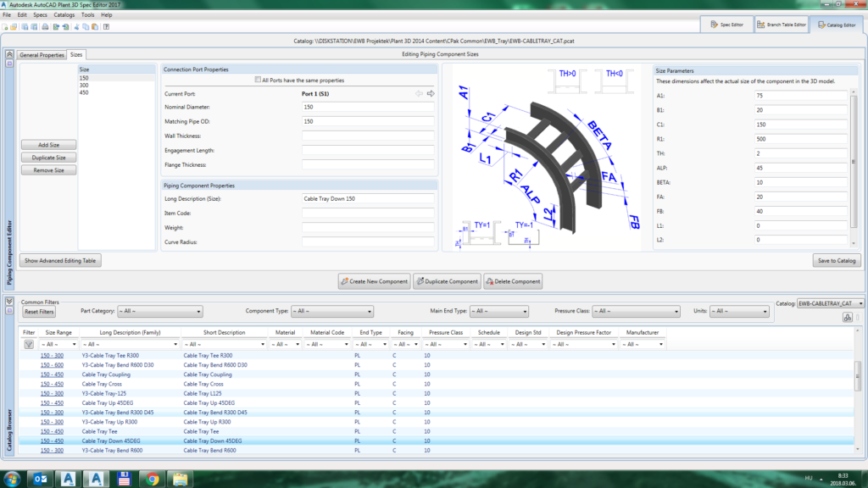The image size is (868, 488).
Task: Click the Open folder toolbar icon
Action: [14, 26]
